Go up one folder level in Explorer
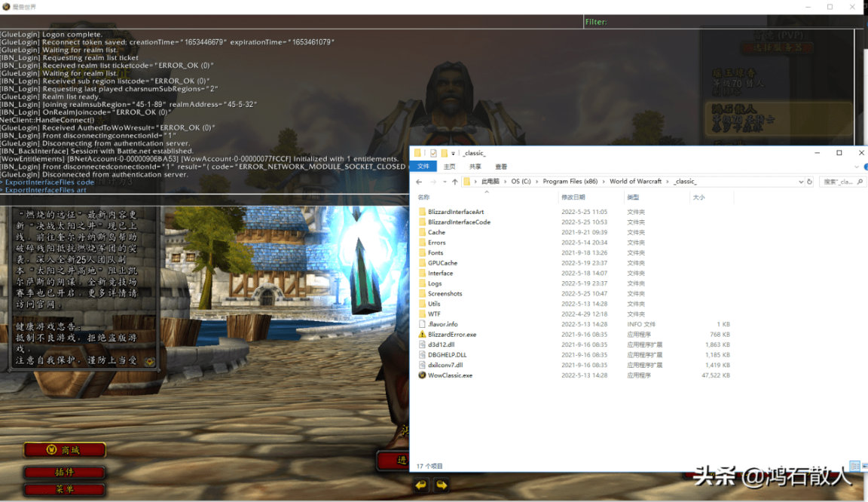 (x=454, y=182)
